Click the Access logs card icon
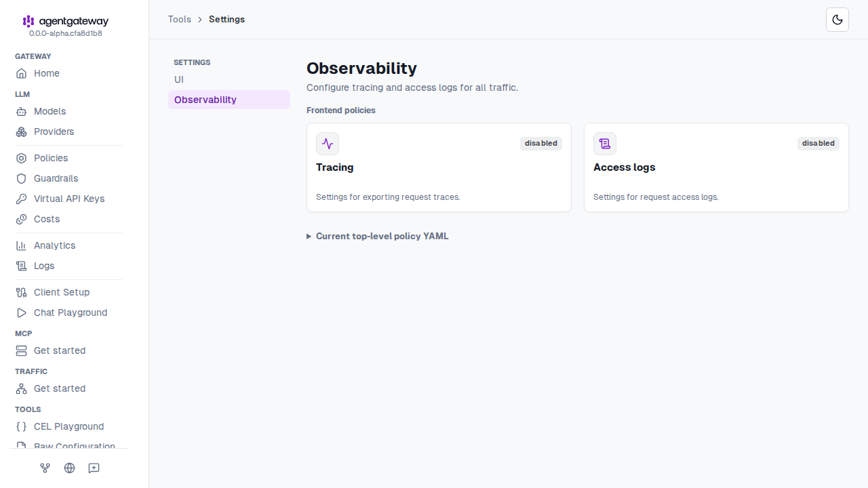Viewport: 868px width, 488px height. 605,144
